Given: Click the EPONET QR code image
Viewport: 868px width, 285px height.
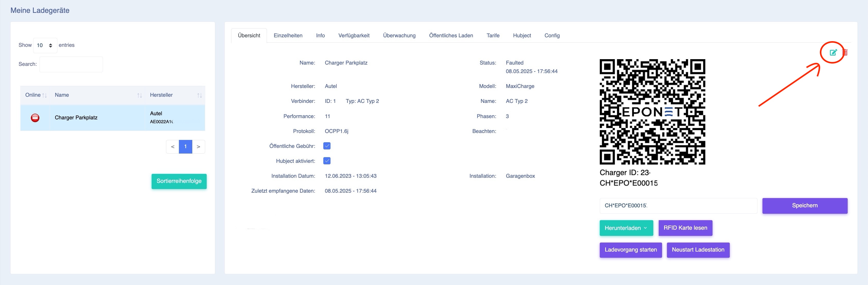Looking at the screenshot, I should click(x=652, y=112).
